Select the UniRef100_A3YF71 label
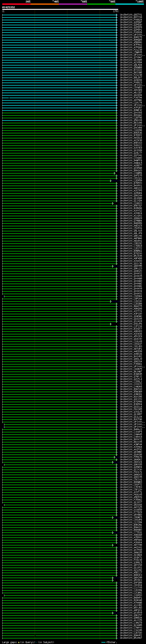Screen dimensions: 146x644 coord(131,492)
